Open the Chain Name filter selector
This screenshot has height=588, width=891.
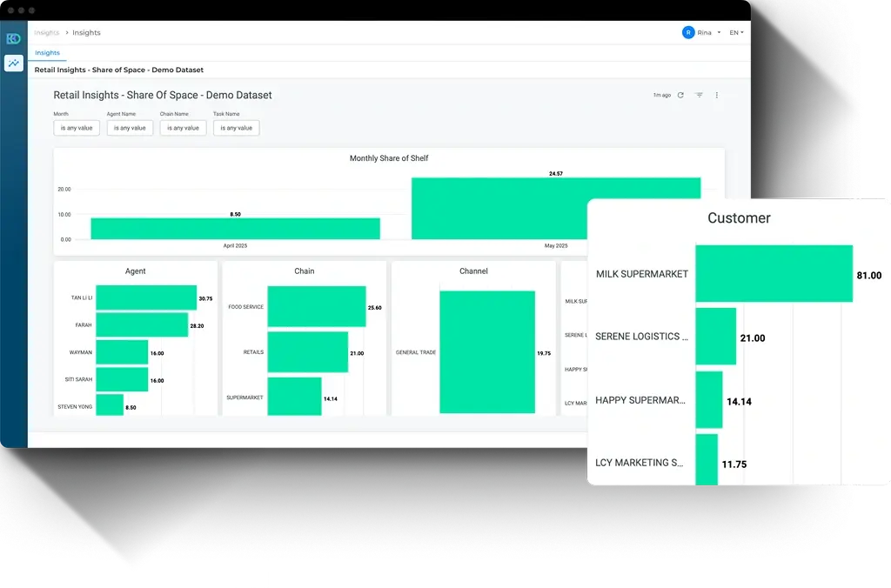pyautogui.click(x=183, y=128)
